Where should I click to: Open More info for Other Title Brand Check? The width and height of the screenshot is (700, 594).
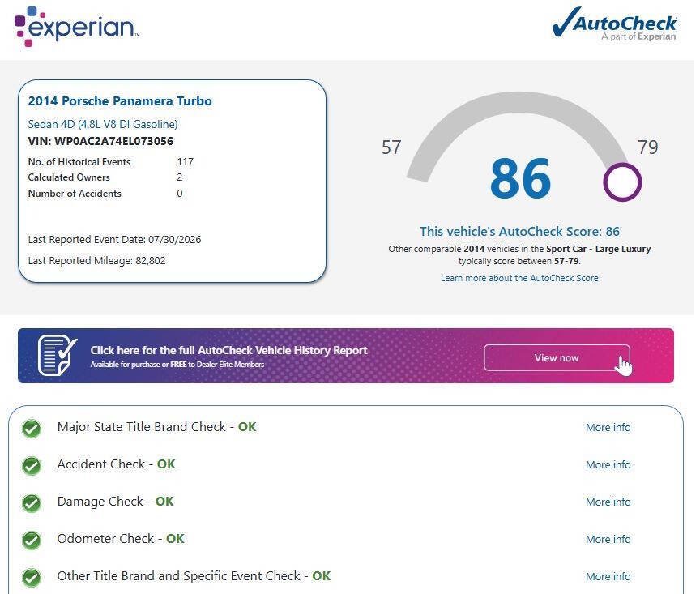click(x=608, y=577)
